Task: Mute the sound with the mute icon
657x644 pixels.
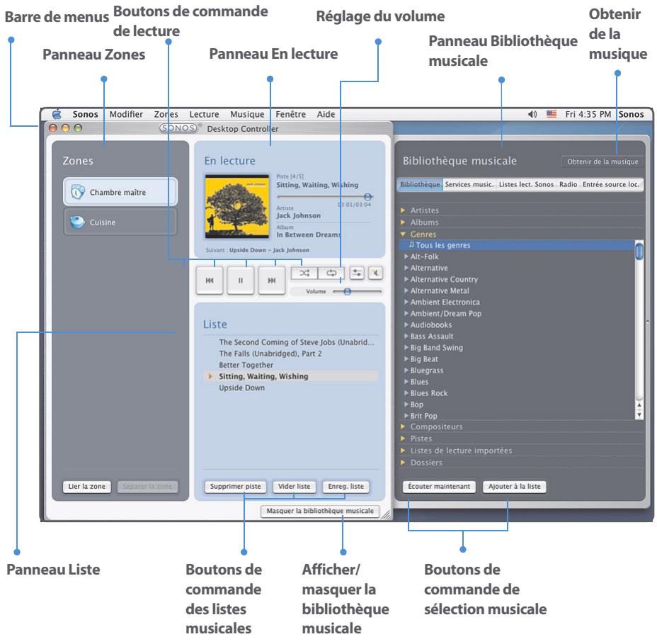Action: [x=375, y=273]
